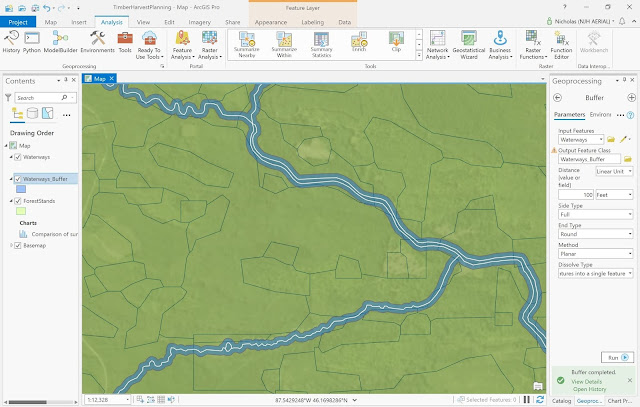Toggle Basemap layer visibility

18,246
